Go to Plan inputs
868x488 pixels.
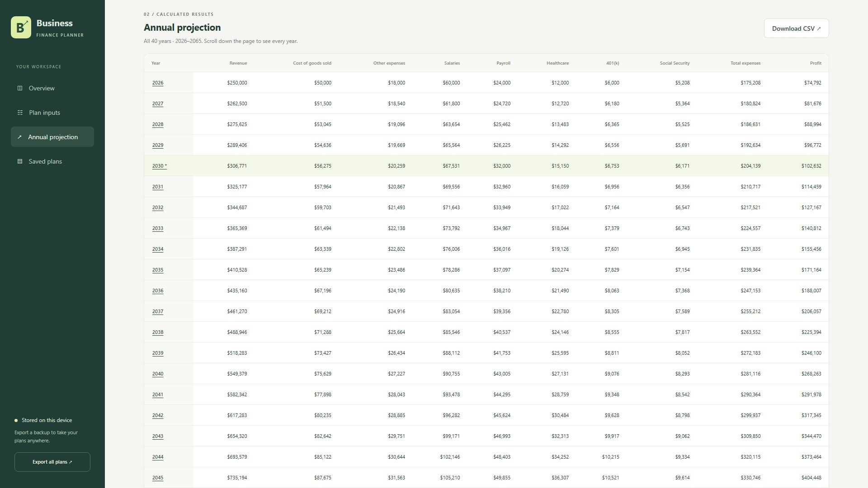[52, 113]
